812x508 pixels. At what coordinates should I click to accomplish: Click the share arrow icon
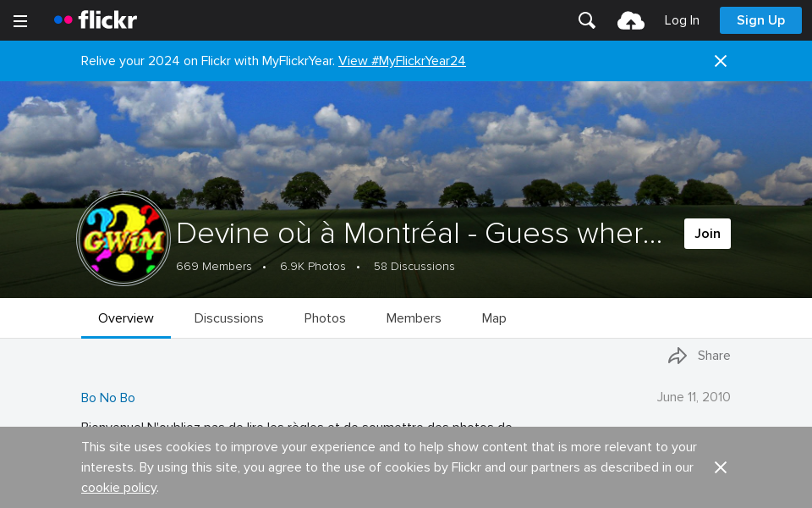pyautogui.click(x=678, y=356)
